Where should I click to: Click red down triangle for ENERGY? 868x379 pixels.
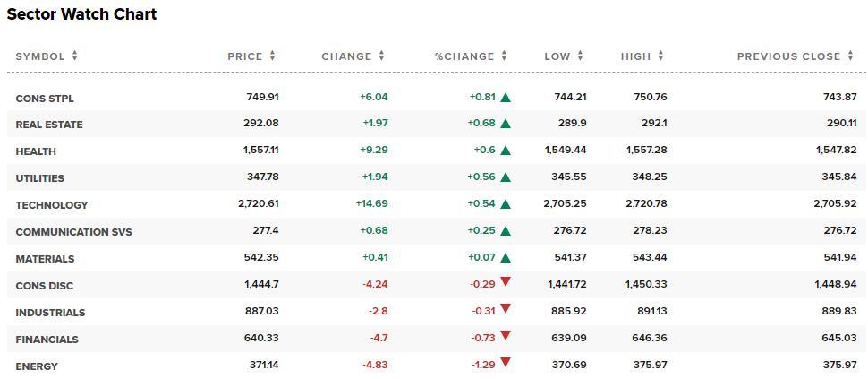pos(505,363)
